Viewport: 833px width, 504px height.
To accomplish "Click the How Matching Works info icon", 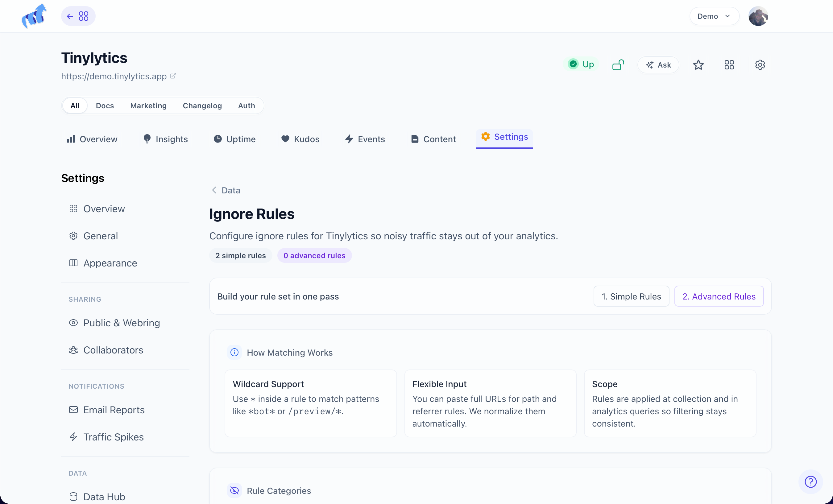I will tap(234, 353).
